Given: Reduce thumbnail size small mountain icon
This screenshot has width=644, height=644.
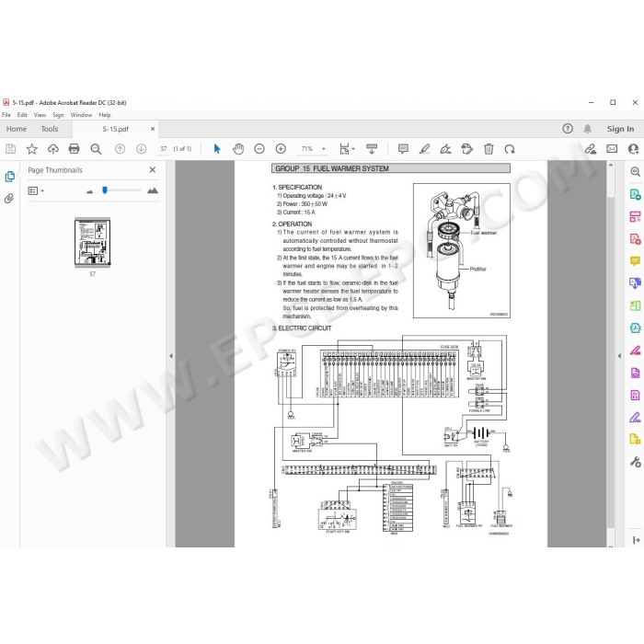Looking at the screenshot, I should coord(89,191).
